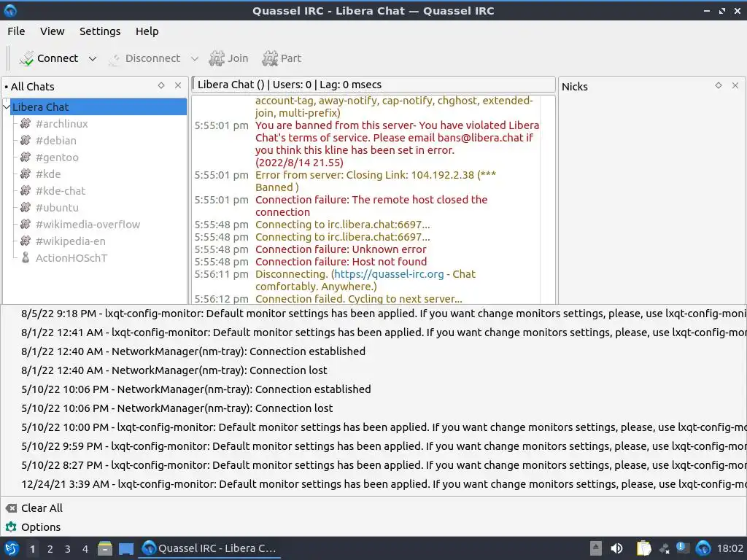Open the clipboard manager tray icon
The height and width of the screenshot is (560, 747).
click(x=643, y=548)
